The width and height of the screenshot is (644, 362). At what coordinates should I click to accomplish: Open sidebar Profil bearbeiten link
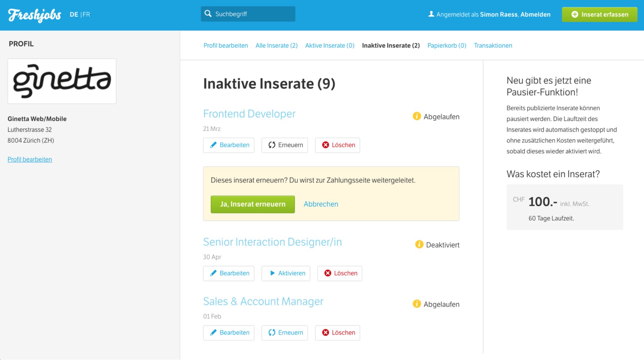coord(30,160)
